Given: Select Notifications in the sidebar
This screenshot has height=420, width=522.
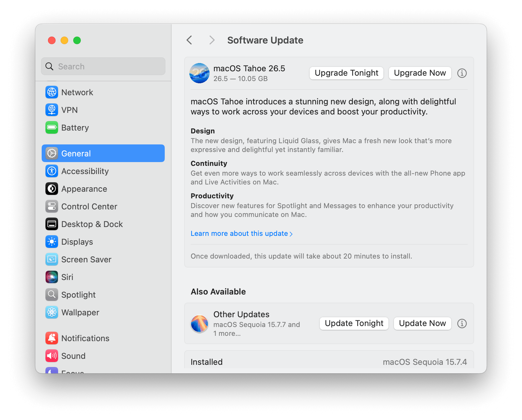Looking at the screenshot, I should [x=103, y=338].
